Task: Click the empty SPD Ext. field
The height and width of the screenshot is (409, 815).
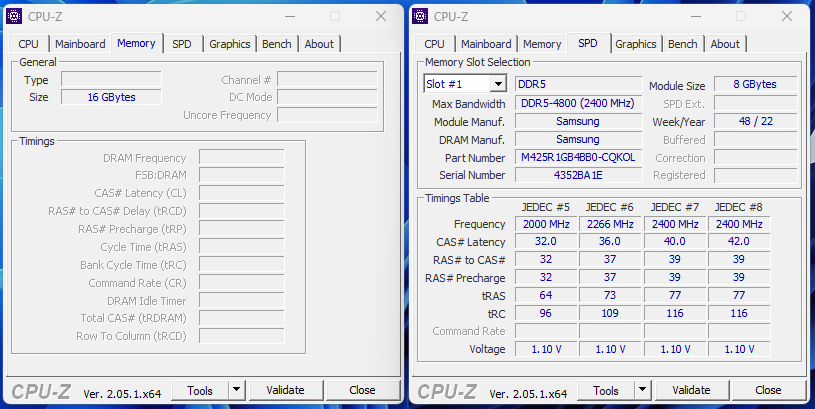Action: pos(755,103)
